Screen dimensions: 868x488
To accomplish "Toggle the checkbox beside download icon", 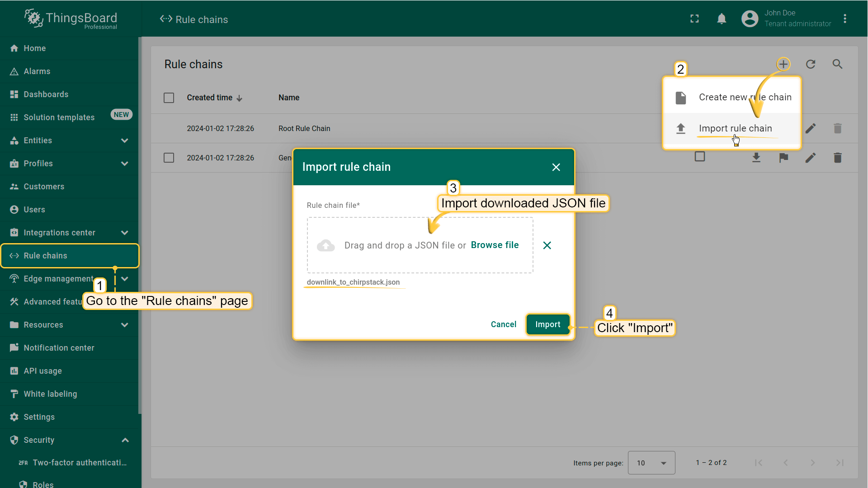I will click(700, 157).
